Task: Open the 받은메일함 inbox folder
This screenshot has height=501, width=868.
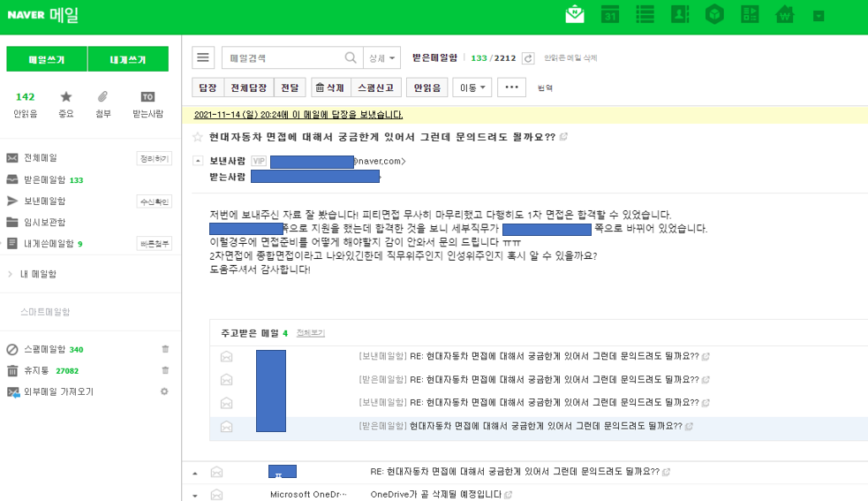Action: click(45, 179)
